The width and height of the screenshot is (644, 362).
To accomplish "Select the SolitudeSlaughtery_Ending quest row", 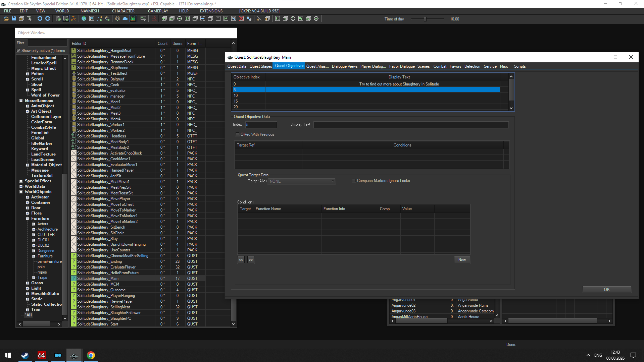I will pos(138,261).
